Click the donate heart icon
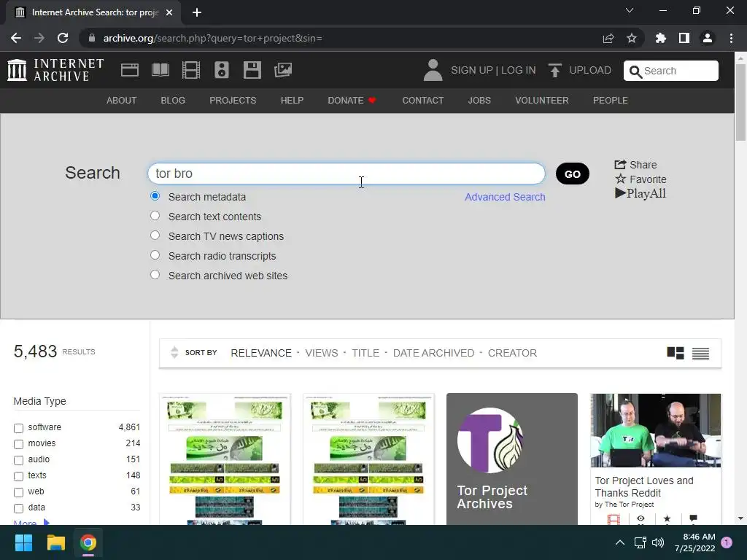This screenshot has width=747, height=560. (372, 101)
